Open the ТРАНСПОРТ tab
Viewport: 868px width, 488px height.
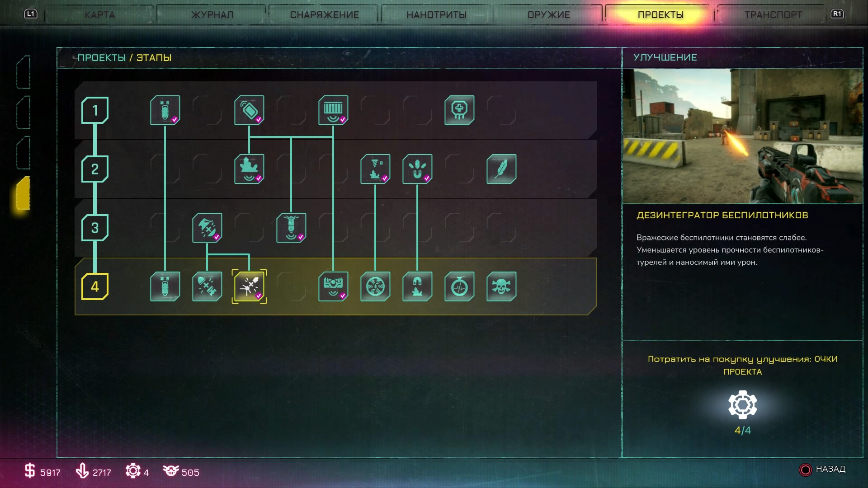coord(773,14)
